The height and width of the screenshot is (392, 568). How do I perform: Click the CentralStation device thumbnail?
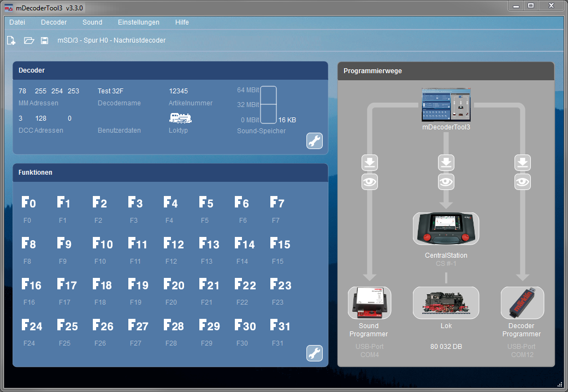click(x=446, y=229)
